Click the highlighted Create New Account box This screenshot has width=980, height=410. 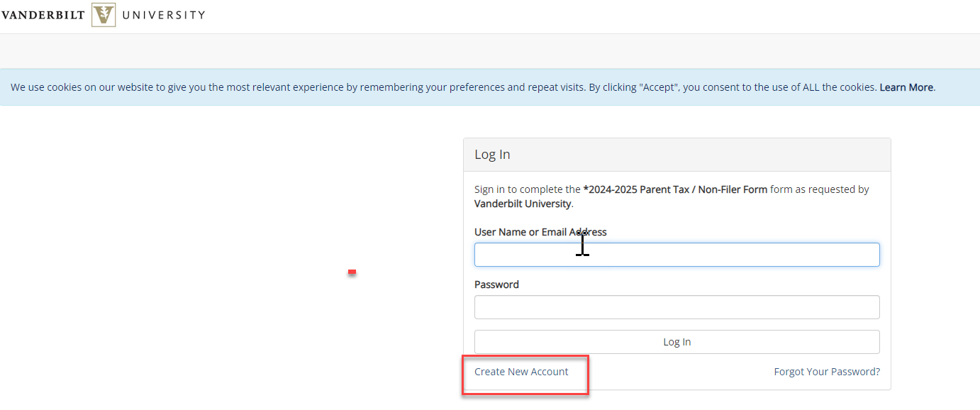[x=525, y=375]
